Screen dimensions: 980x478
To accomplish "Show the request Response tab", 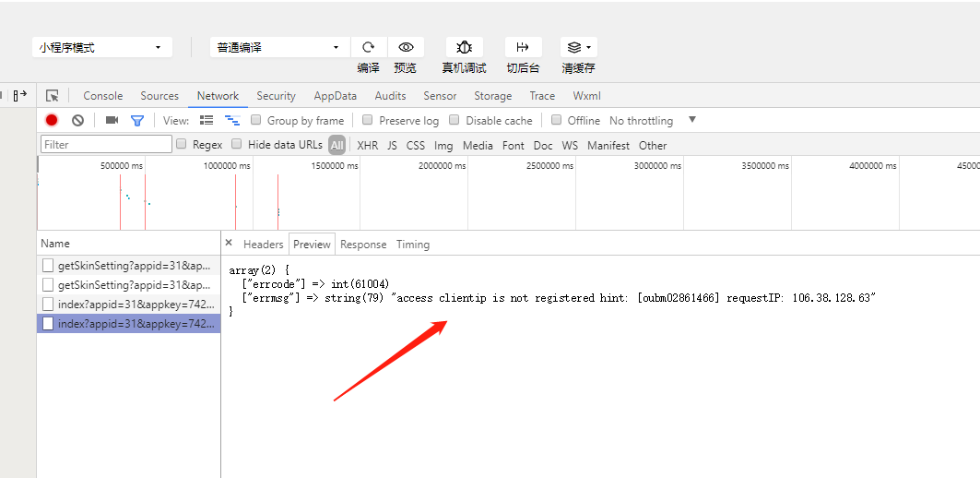I will (363, 244).
